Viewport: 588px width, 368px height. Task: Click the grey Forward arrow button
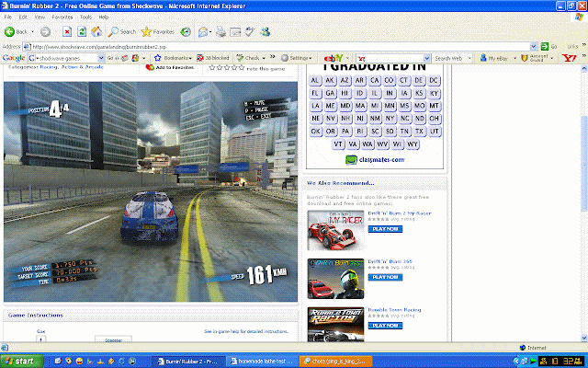[45, 32]
